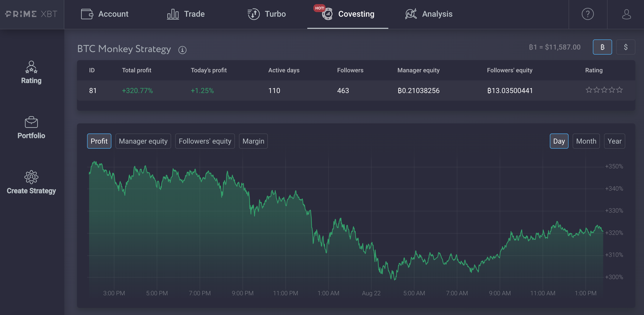Open the Create Strategy sidebar label
Image resolution: width=644 pixels, height=315 pixels.
click(x=31, y=191)
